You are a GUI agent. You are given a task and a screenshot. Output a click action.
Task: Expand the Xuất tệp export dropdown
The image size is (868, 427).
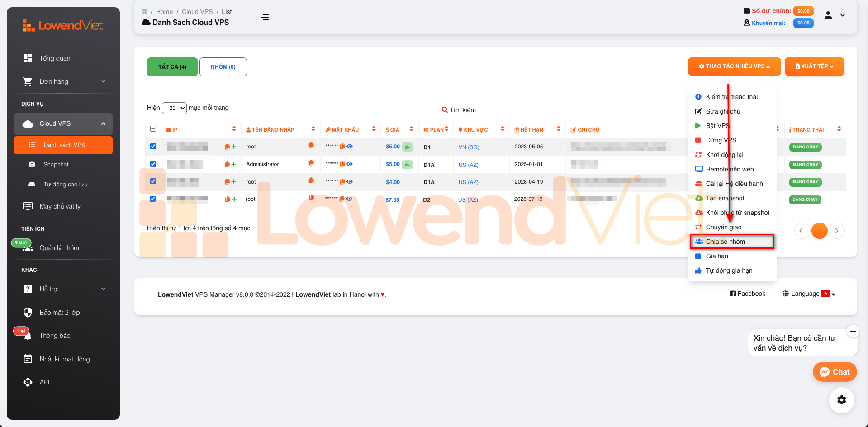(814, 66)
